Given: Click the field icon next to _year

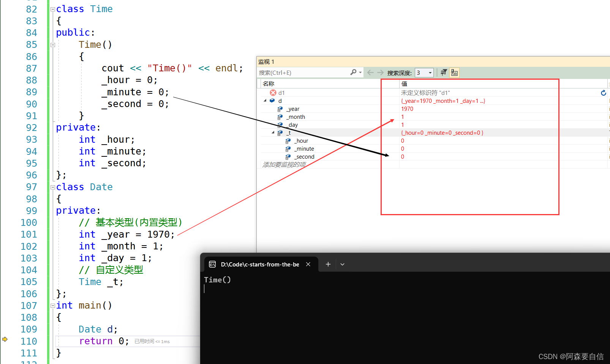Looking at the screenshot, I should (x=280, y=109).
